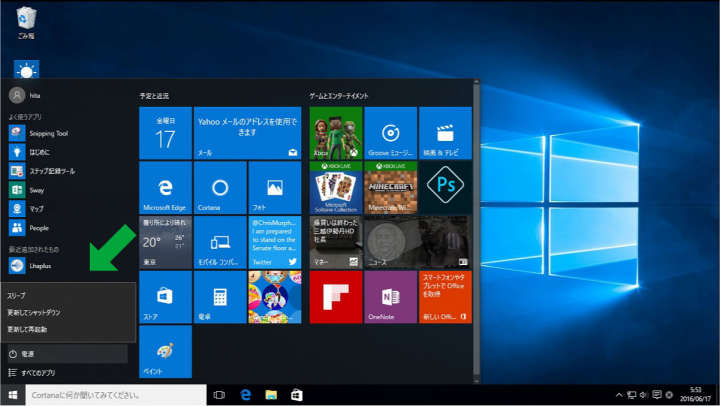Open the 映画 & テレビ tile

[445, 133]
